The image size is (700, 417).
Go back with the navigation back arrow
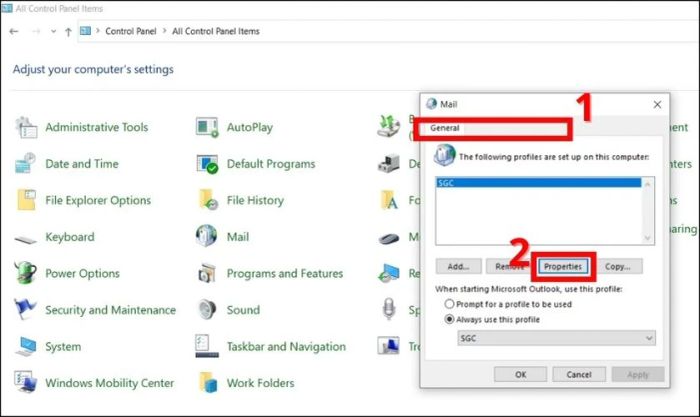(x=14, y=31)
